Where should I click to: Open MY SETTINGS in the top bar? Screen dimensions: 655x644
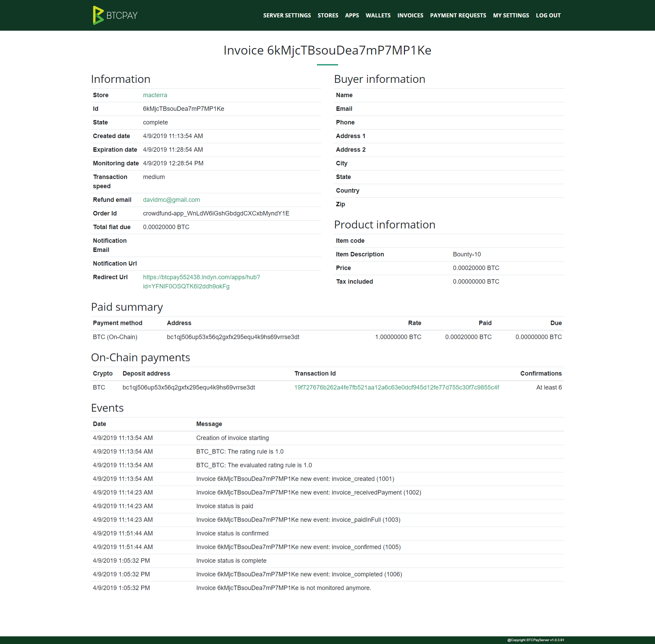(511, 15)
